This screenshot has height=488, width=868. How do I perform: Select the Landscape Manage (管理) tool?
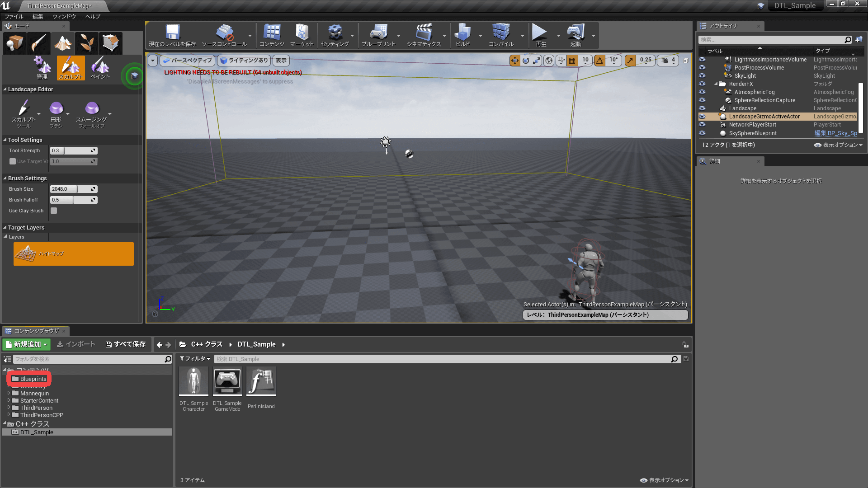pos(42,68)
